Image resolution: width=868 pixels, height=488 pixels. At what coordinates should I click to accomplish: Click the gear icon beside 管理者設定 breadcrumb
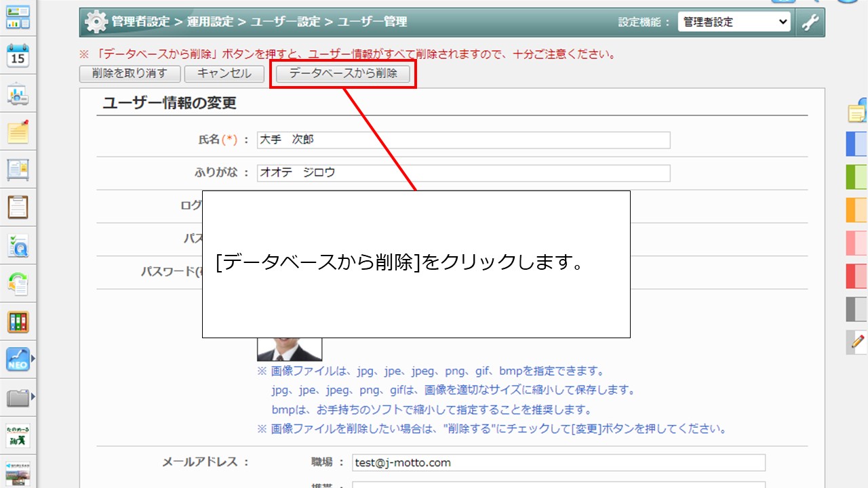point(96,22)
